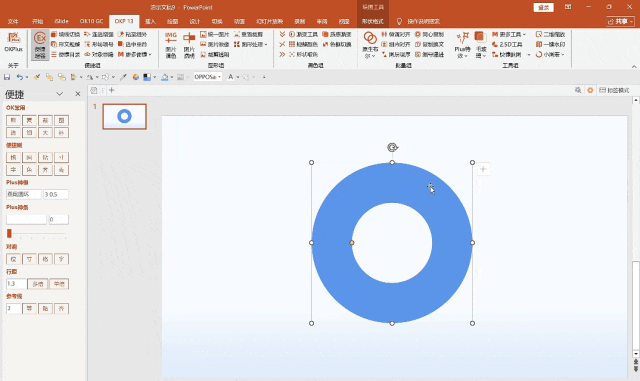Click the layout plus button beside the shape
The image size is (640, 381).
click(483, 169)
